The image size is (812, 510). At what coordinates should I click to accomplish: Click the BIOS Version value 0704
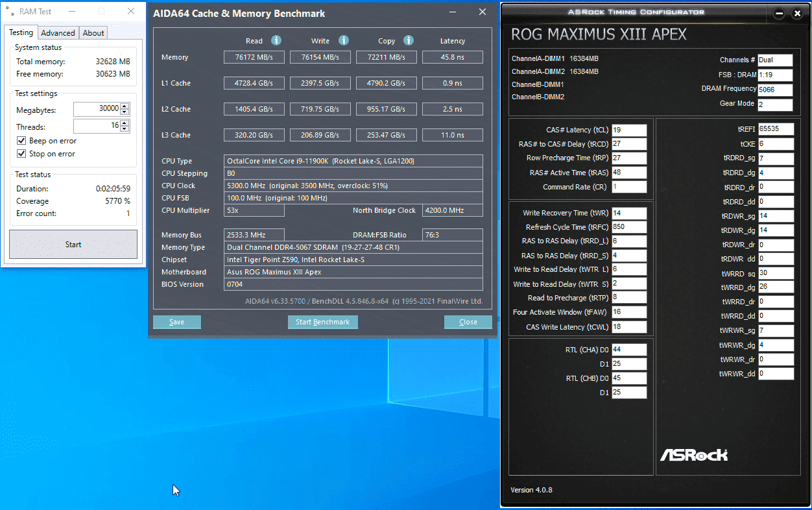tap(353, 284)
